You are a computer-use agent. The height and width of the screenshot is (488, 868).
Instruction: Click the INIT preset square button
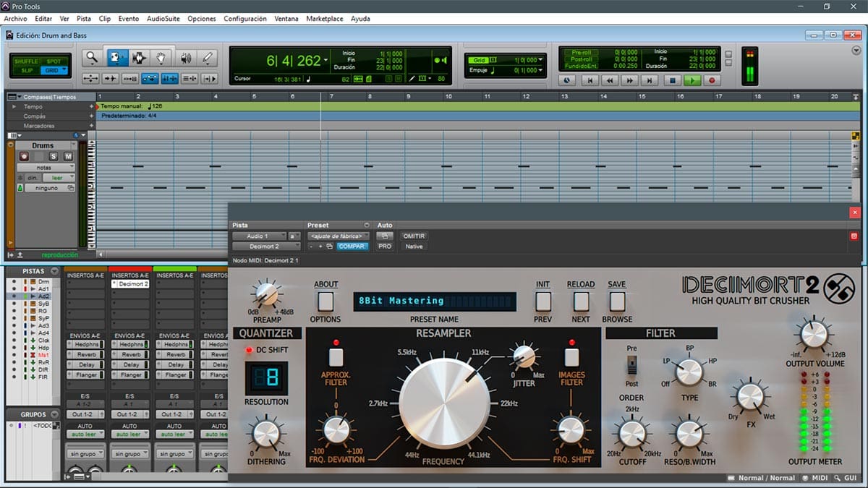[543, 301]
